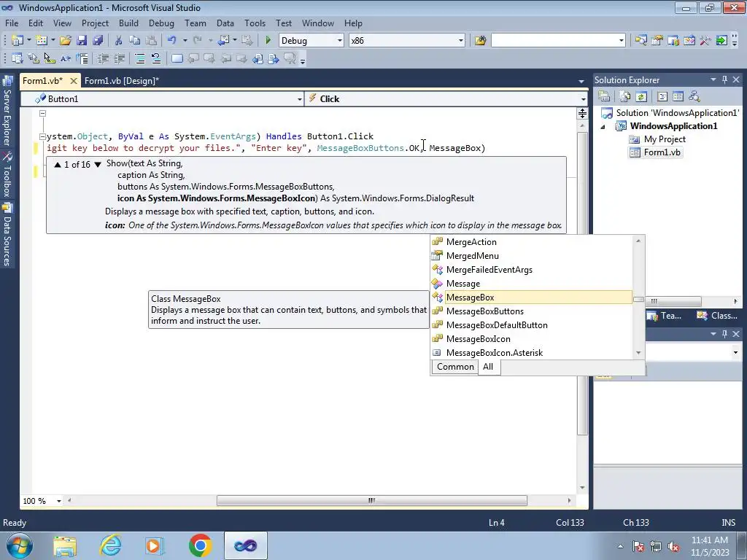Switch to Form1.vb [Design]* tab
This screenshot has width=747, height=560.
pyautogui.click(x=122, y=81)
